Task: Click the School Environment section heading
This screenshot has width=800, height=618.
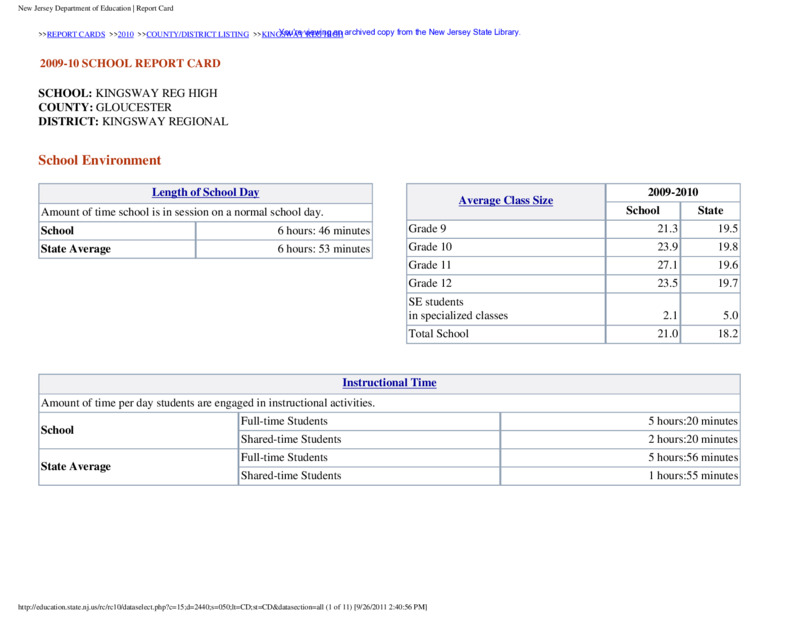Action: [99, 160]
